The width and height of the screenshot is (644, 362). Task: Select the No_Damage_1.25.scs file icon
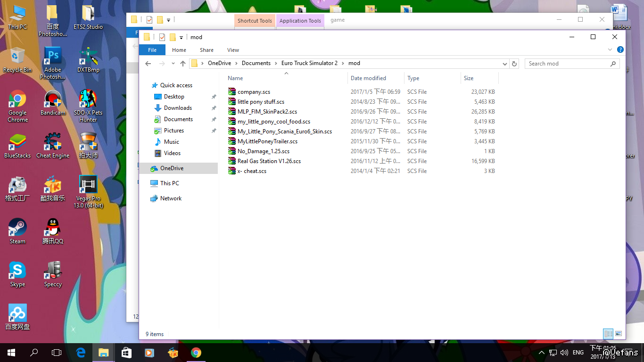(231, 151)
